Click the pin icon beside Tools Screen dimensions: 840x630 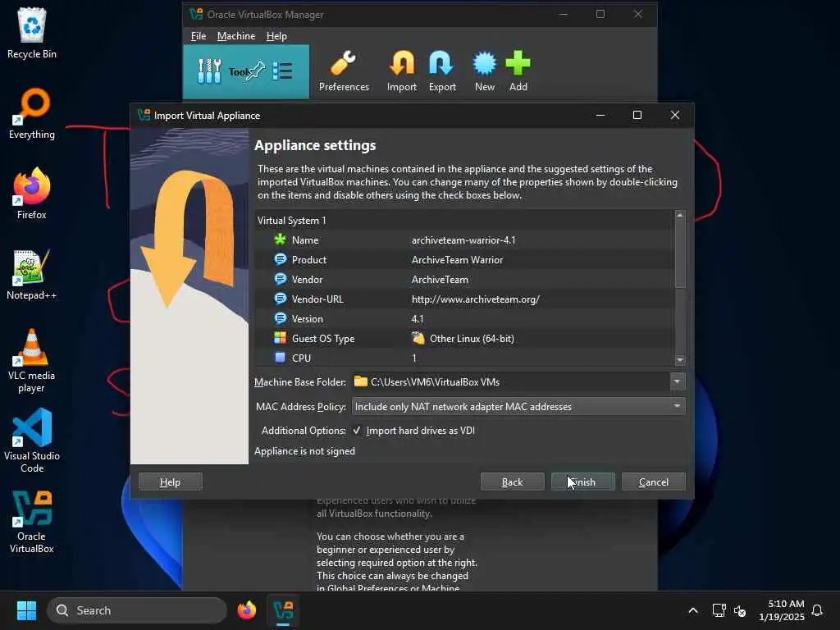(x=254, y=71)
